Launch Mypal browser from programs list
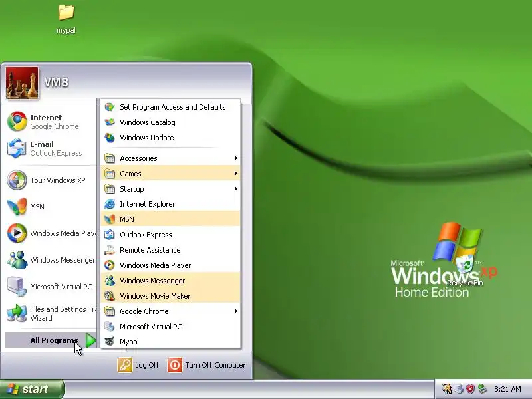Image resolution: width=532 pixels, height=399 pixels. pos(171,342)
